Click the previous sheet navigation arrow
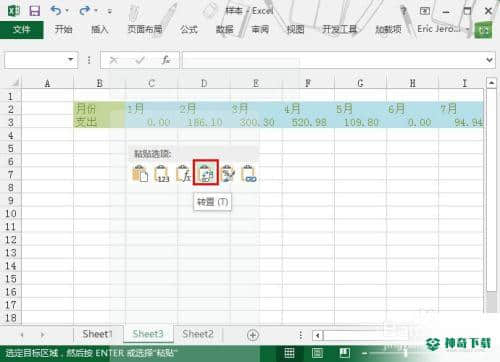Image resolution: width=500 pixels, height=362 pixels. pos(22,334)
